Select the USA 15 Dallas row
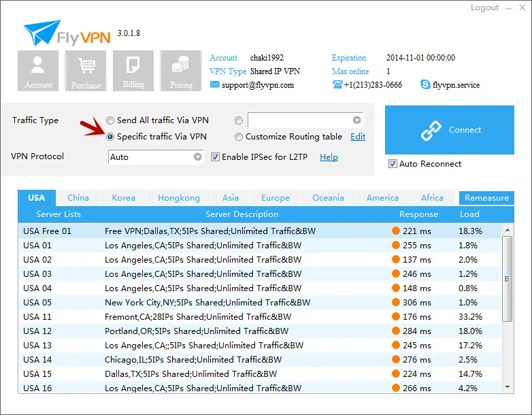The image size is (532, 415). click(x=260, y=373)
